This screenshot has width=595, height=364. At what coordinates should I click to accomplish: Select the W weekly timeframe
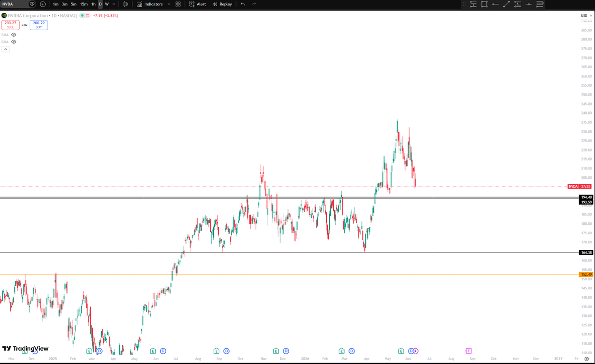[107, 4]
